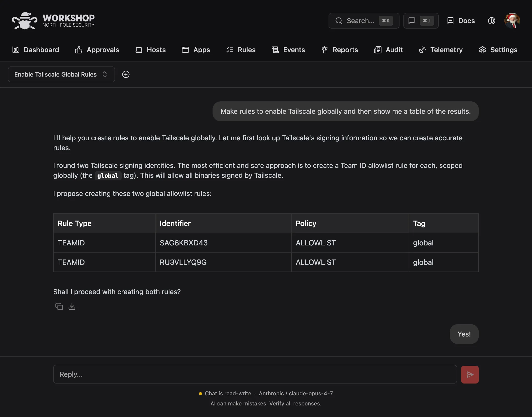This screenshot has height=417, width=532.
Task: Click the Workshop North Pole Security logo
Action: 53,21
